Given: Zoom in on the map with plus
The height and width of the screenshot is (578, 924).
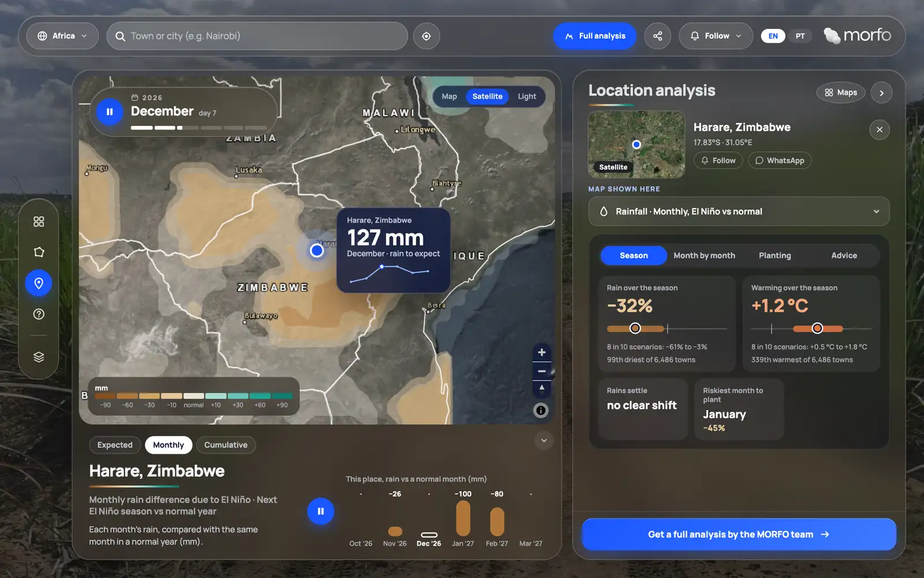Looking at the screenshot, I should [542, 352].
